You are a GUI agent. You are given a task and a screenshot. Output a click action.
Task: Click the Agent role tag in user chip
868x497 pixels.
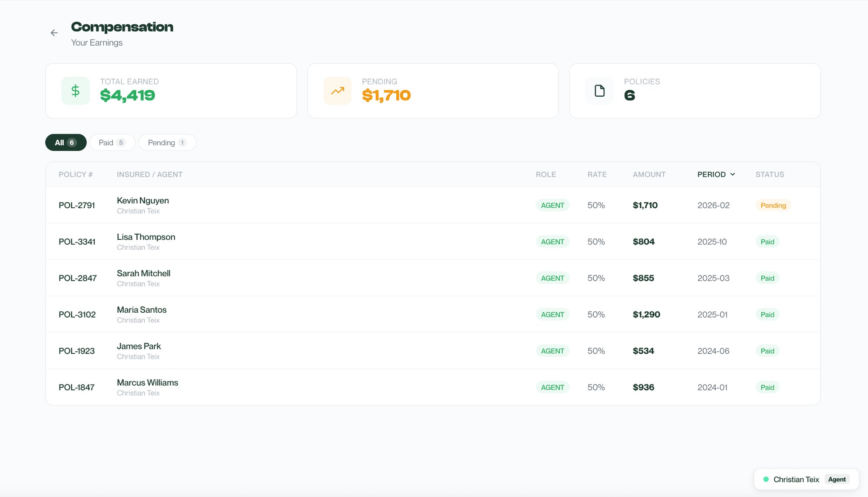coord(837,479)
